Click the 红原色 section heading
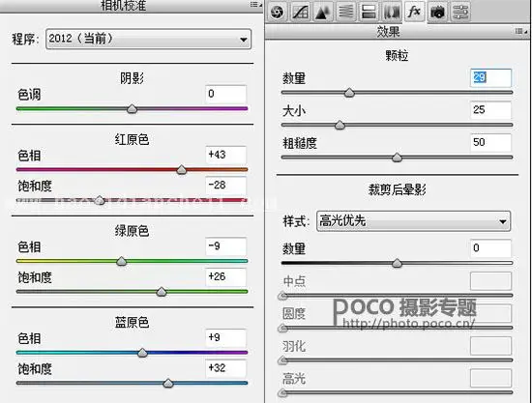The image size is (532, 403). pos(132,139)
